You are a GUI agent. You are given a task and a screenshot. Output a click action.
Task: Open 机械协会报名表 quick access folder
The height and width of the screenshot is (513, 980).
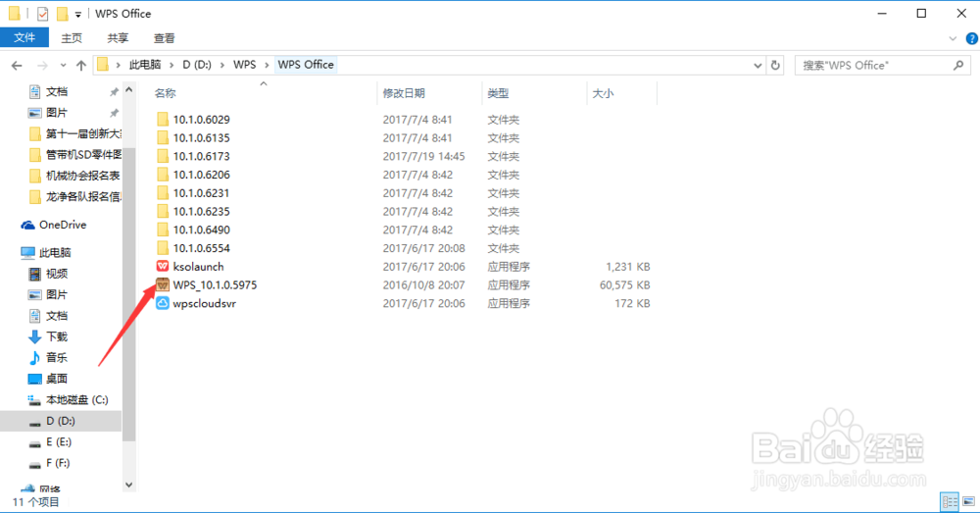coord(75,176)
